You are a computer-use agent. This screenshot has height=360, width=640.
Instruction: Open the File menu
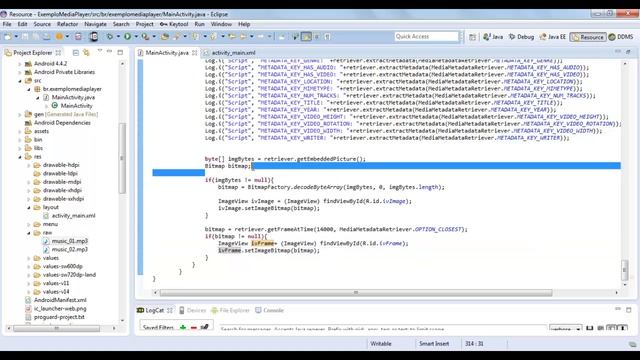click(7, 24)
